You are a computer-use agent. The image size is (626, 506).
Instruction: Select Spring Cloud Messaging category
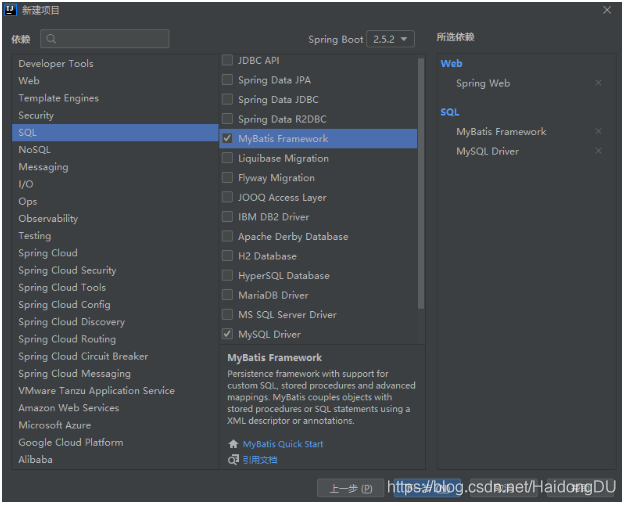point(115,373)
